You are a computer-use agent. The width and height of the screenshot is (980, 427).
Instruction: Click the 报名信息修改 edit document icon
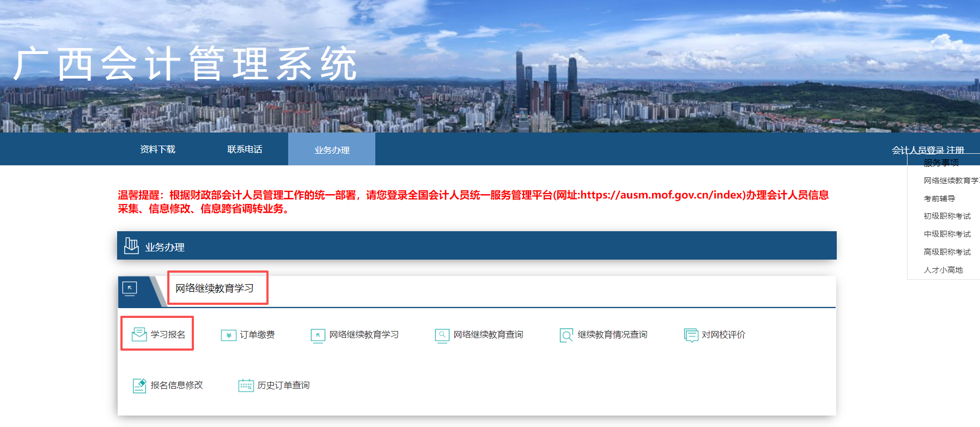(x=139, y=386)
